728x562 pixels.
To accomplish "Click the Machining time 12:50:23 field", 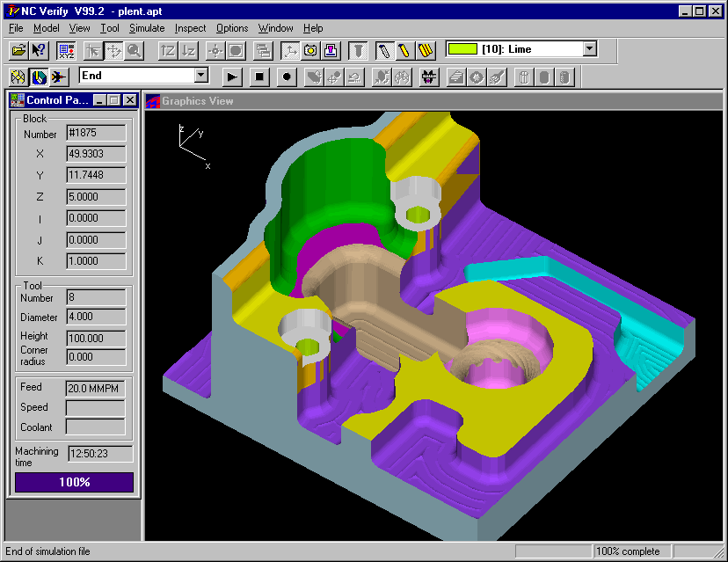I will tap(100, 454).
